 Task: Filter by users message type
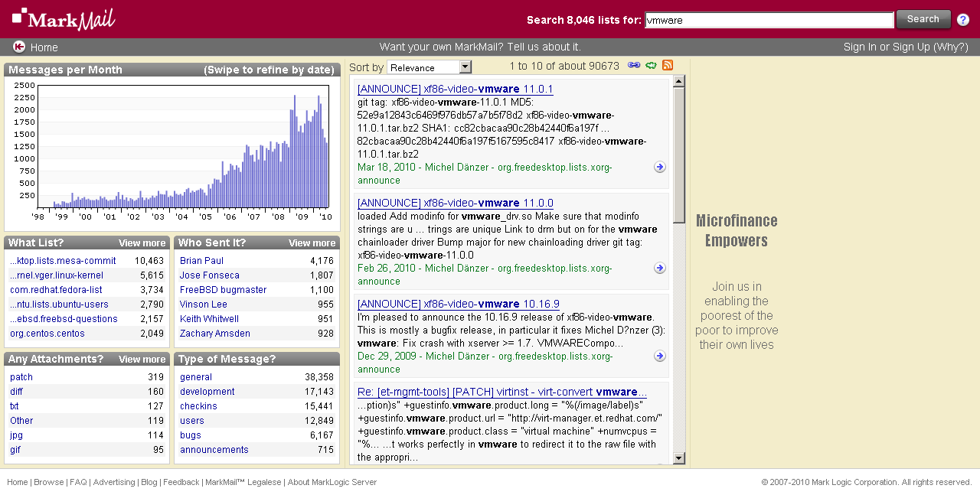pyautogui.click(x=192, y=421)
